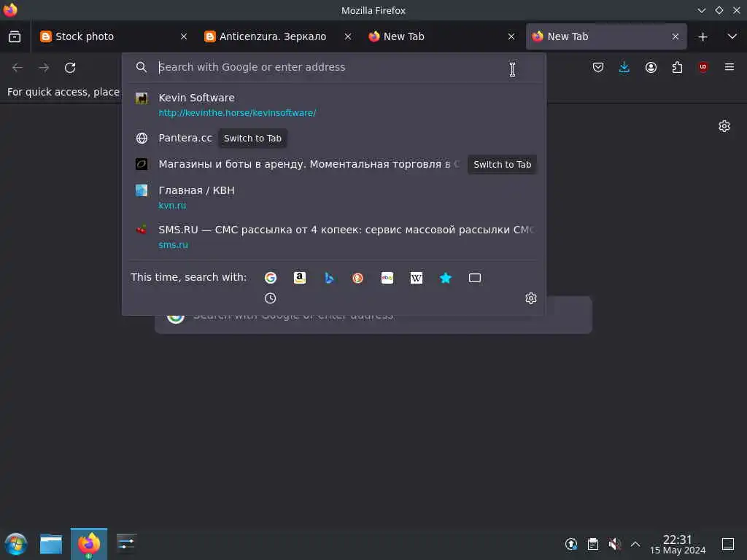Close the Stock photo tab
Viewport: 747px width, 560px height.
184,36
